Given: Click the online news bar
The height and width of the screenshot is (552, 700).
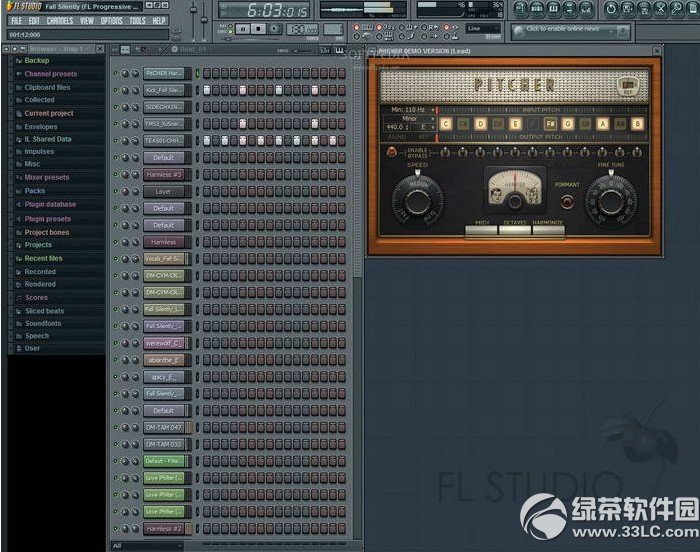Looking at the screenshot, I should click(x=570, y=32).
